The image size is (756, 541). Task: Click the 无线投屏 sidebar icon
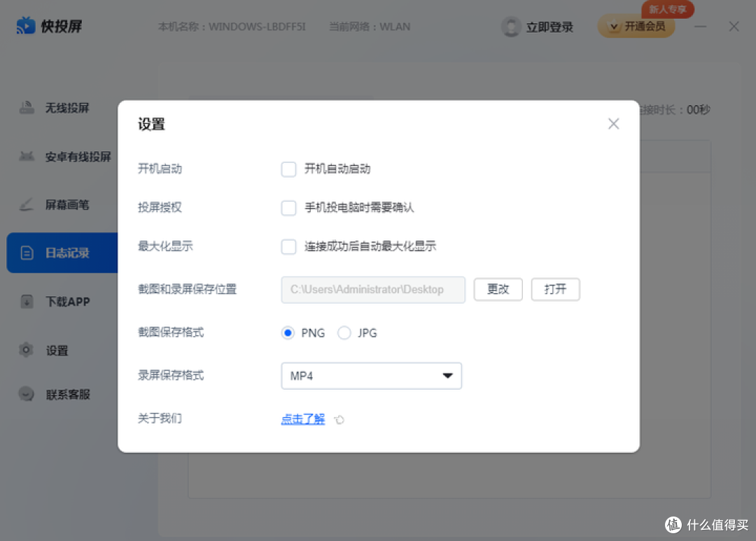[27, 108]
